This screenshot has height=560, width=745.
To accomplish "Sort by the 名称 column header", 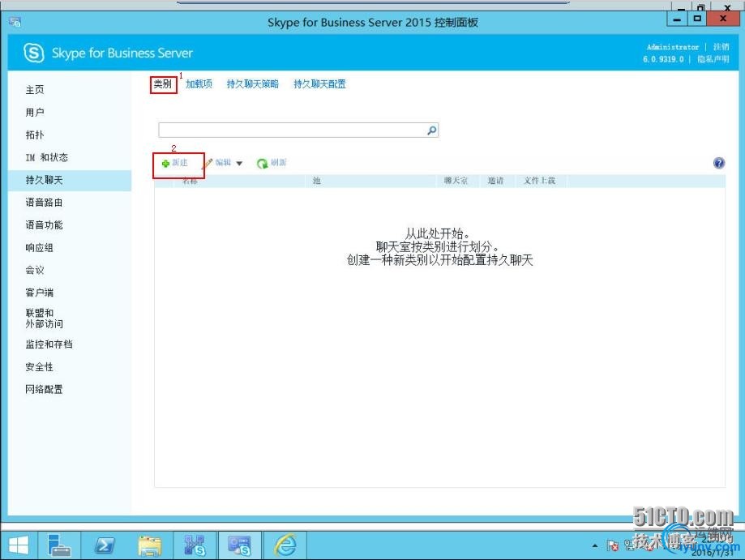I will click(190, 181).
